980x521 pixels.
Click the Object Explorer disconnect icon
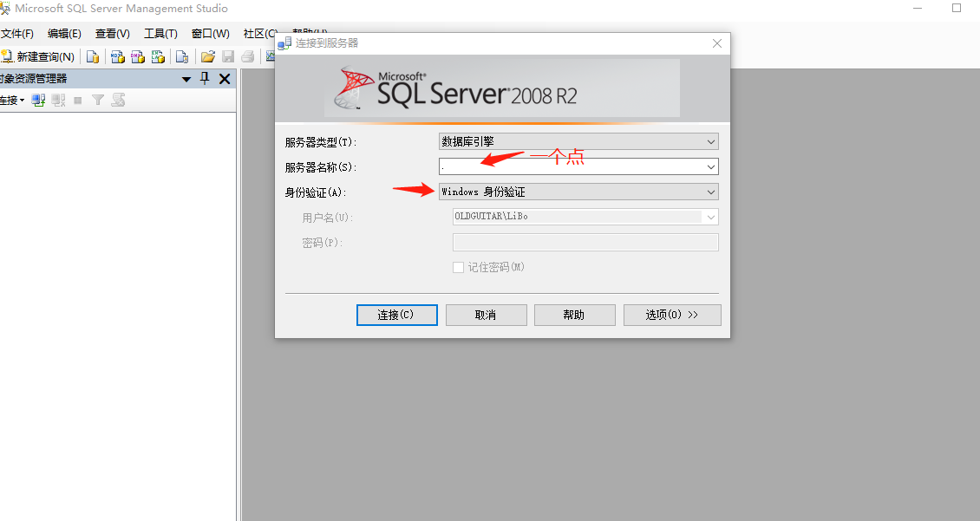click(x=59, y=100)
